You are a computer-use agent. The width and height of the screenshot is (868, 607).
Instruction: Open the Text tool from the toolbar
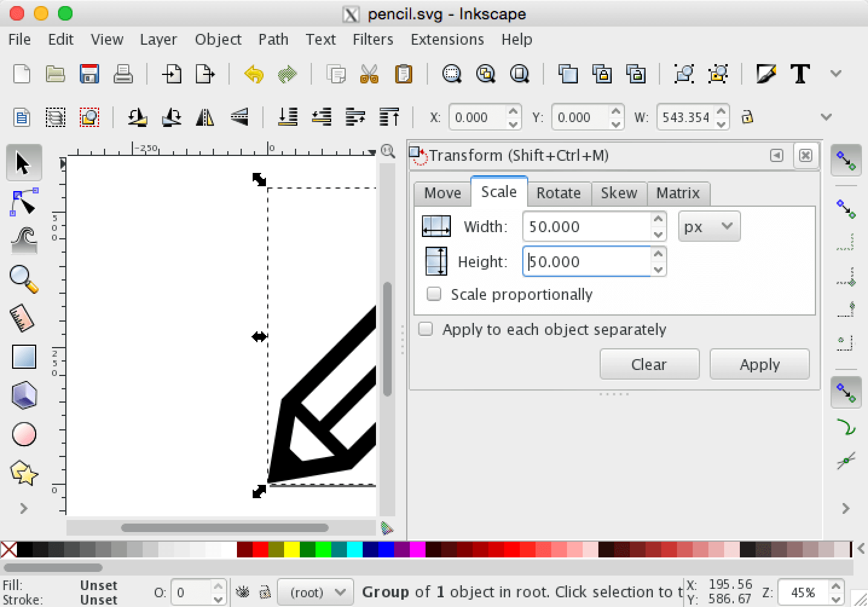pyautogui.click(x=800, y=73)
